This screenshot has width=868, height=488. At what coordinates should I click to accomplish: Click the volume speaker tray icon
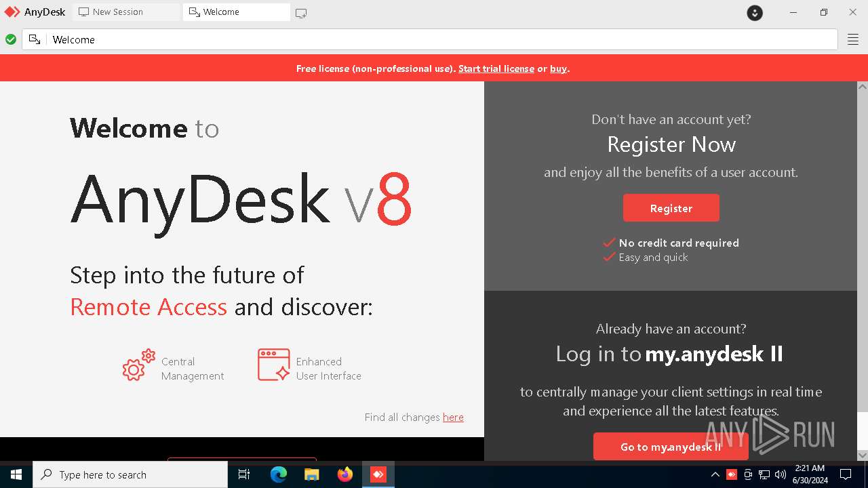[x=781, y=474]
